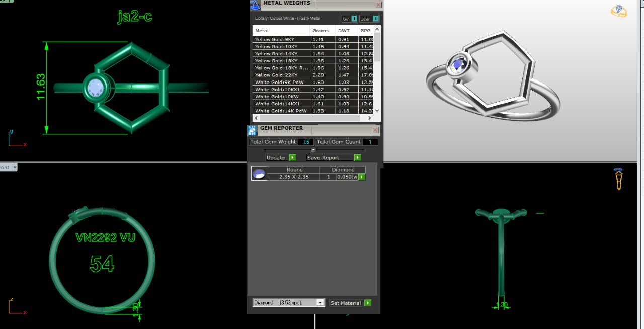This screenshot has height=329, width=644.
Task: Select the White Gold:9K PdW row
Action: [x=313, y=82]
